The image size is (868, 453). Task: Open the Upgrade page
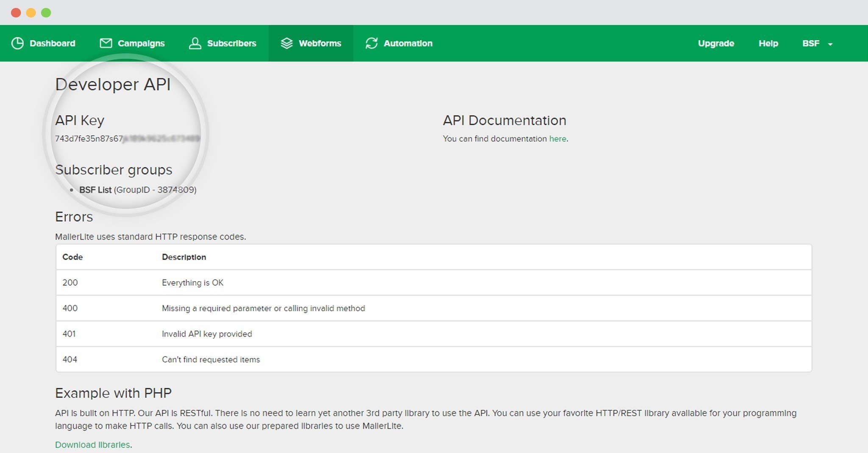click(x=716, y=44)
